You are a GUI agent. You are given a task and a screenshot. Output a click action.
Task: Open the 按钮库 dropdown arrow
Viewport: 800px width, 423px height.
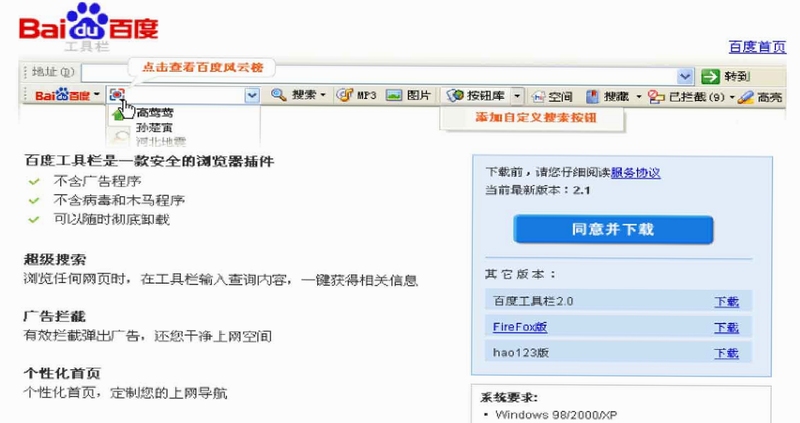click(x=517, y=95)
